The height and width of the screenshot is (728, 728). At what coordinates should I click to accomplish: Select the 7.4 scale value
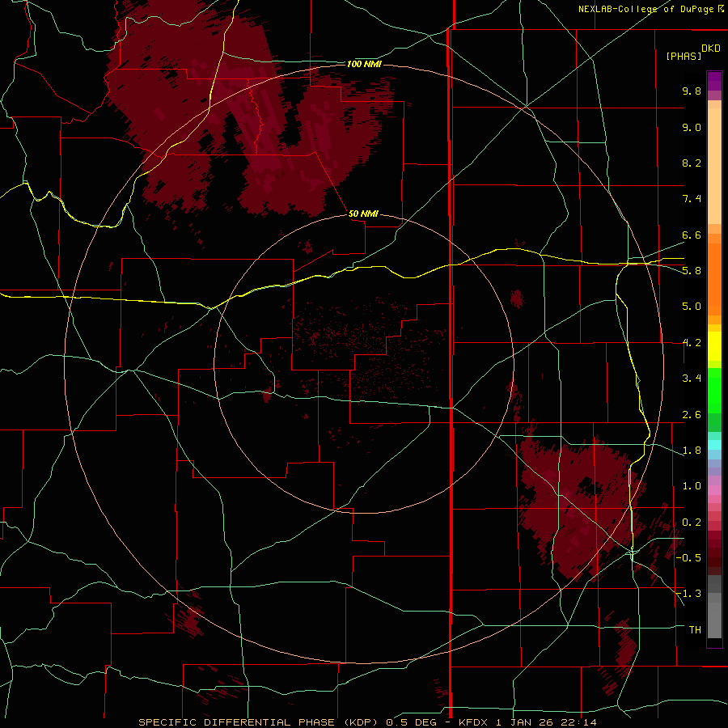[x=692, y=199]
